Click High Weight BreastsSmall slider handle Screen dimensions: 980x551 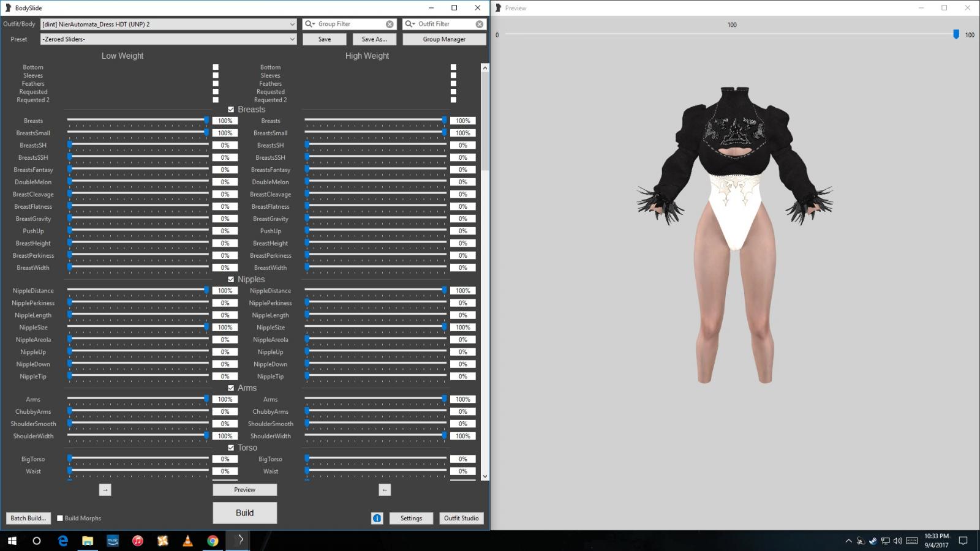[x=444, y=132]
